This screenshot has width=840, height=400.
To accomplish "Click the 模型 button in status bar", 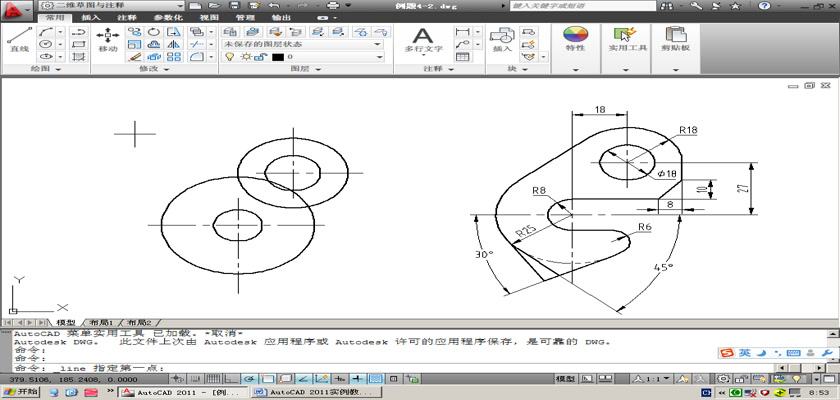I will point(566,379).
